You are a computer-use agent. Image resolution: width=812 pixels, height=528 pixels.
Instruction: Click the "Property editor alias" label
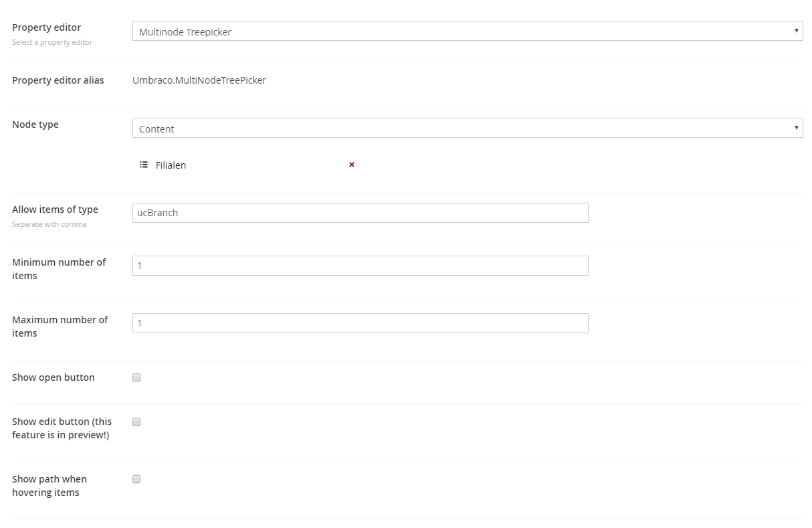click(x=58, y=80)
